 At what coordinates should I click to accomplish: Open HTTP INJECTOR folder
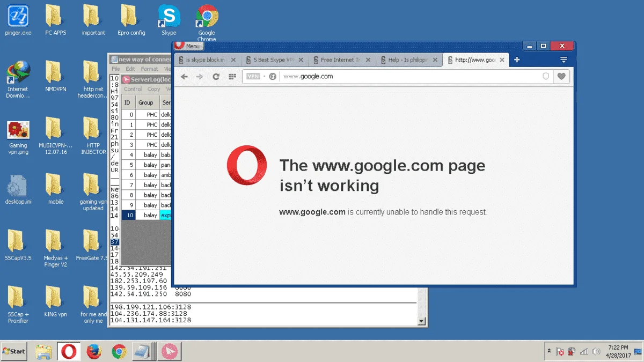pos(93,136)
